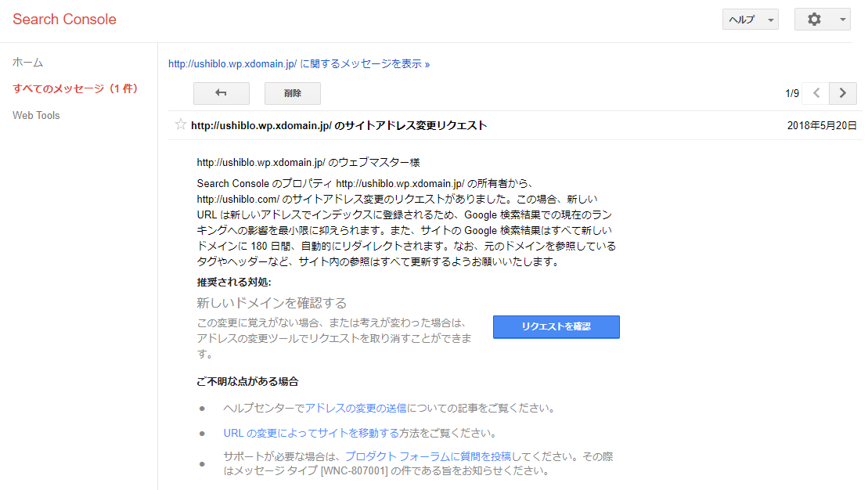The height and width of the screenshot is (490, 868).
Task: Select すべてのメッセージ (1 件) in sidebar
Action: click(75, 88)
